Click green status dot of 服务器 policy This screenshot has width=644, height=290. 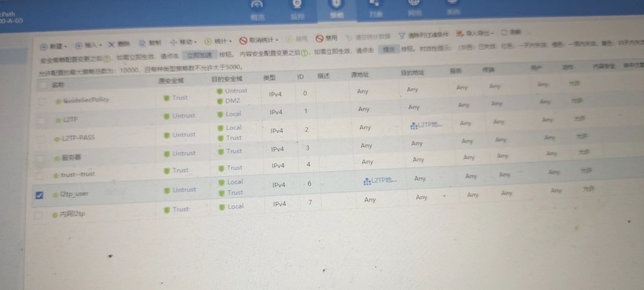[x=57, y=158]
